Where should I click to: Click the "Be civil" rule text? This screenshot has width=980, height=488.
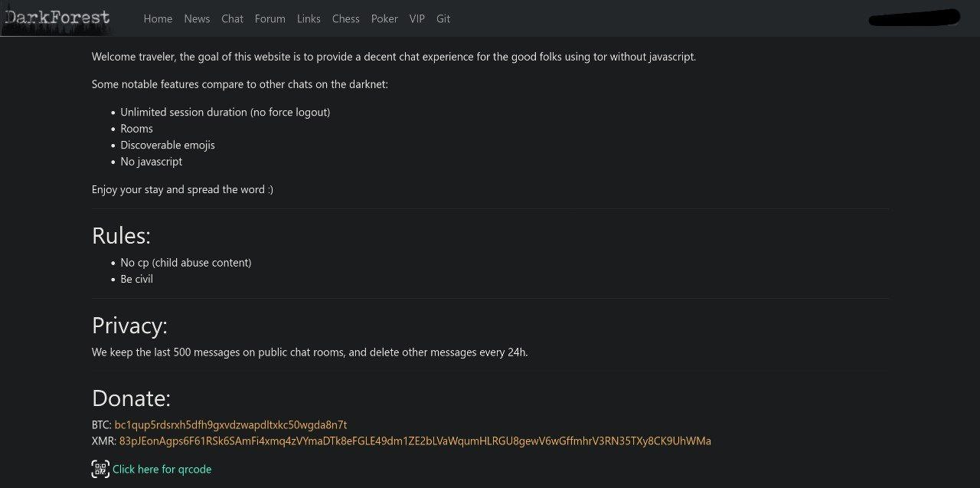click(136, 279)
